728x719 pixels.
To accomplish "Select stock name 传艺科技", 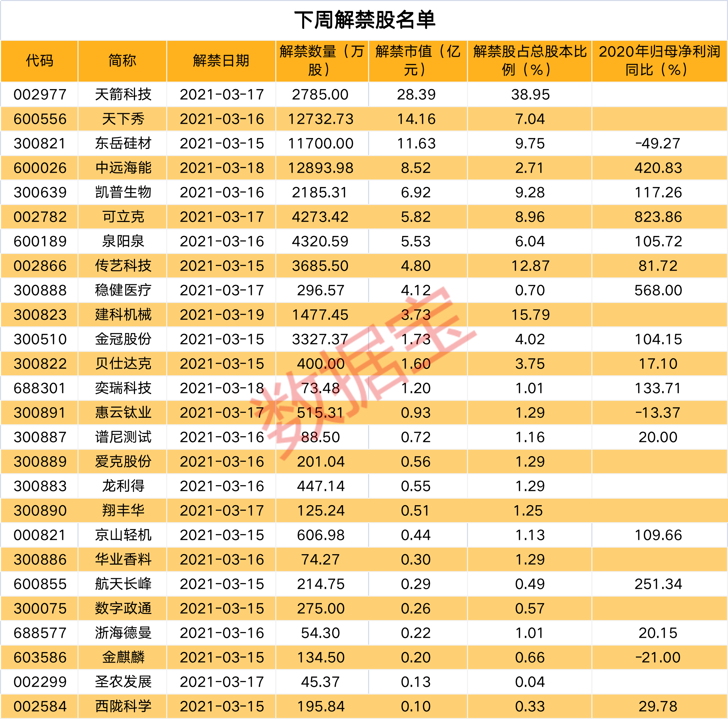I will [123, 266].
